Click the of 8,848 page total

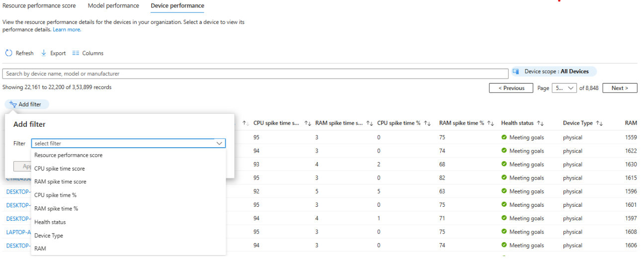pos(590,88)
